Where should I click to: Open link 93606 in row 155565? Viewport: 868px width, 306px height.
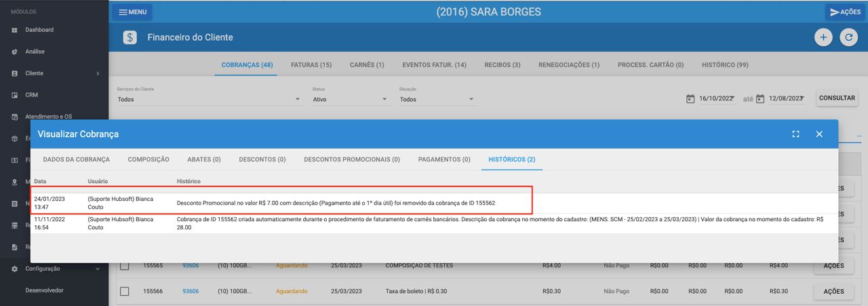pos(191,265)
